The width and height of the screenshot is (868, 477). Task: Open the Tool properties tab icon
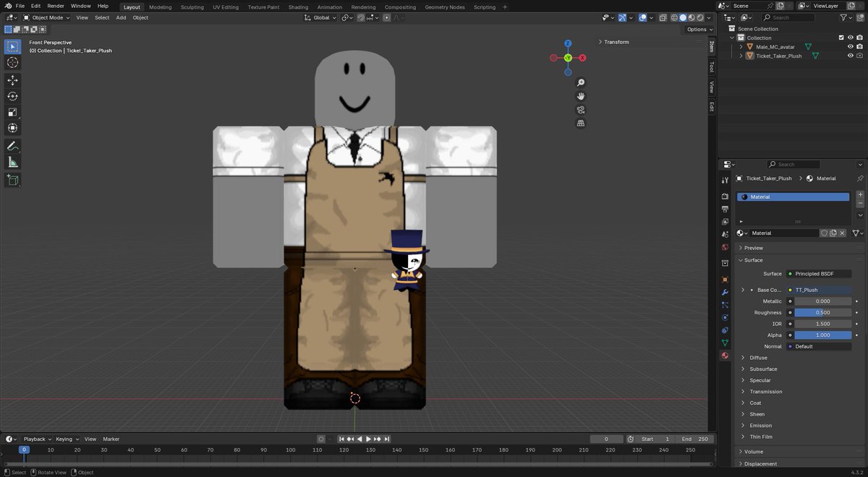point(725,180)
